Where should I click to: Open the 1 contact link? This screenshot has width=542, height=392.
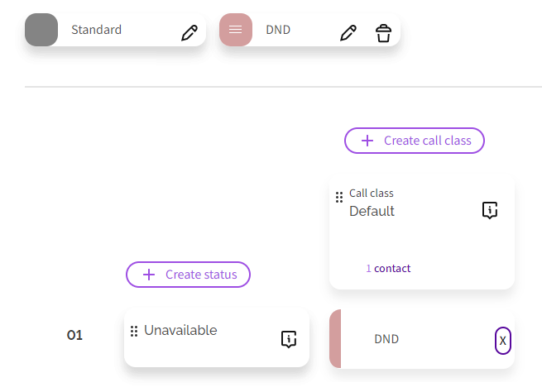click(388, 268)
